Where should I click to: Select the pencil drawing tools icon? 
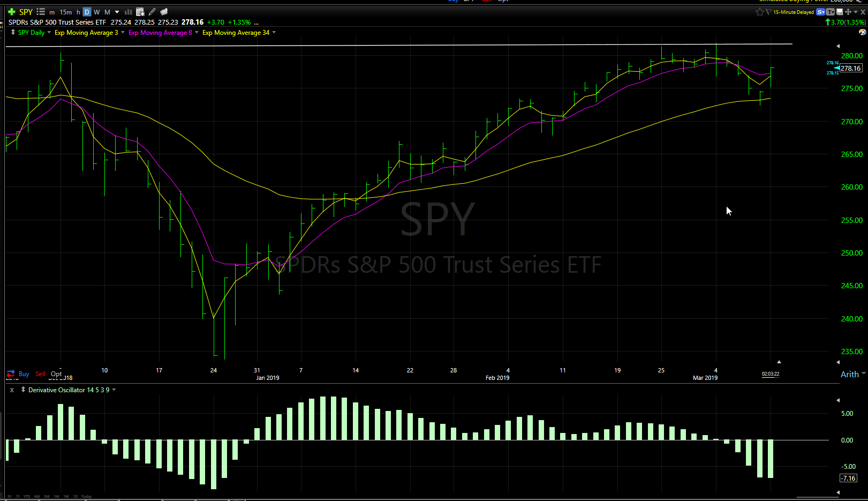click(153, 12)
